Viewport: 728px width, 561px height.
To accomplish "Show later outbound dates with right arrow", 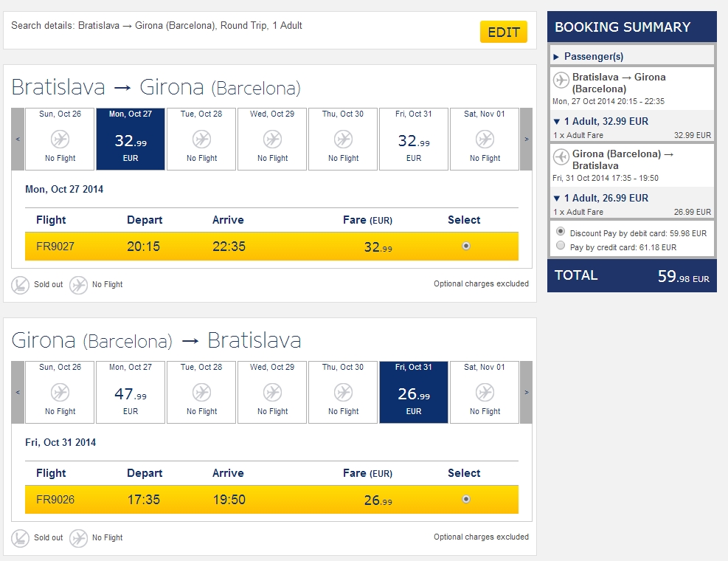I will (526, 140).
